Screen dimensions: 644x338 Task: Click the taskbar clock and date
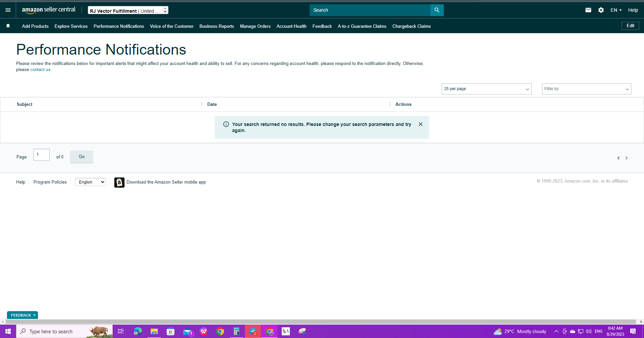615,331
